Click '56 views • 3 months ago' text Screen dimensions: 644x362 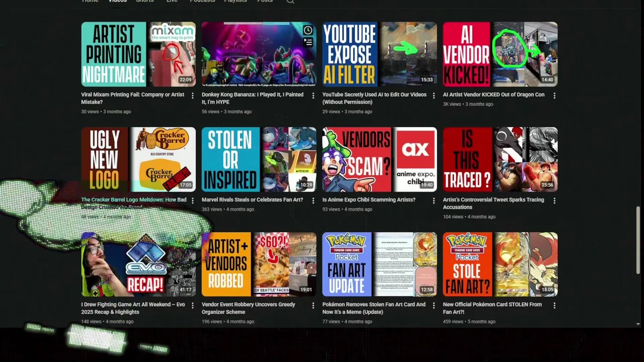(x=226, y=112)
